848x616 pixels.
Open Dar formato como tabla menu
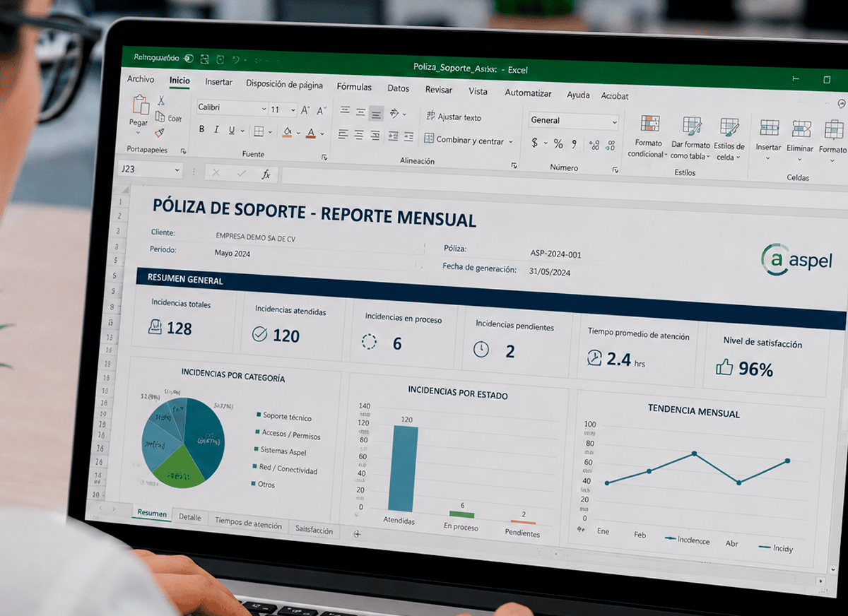690,139
